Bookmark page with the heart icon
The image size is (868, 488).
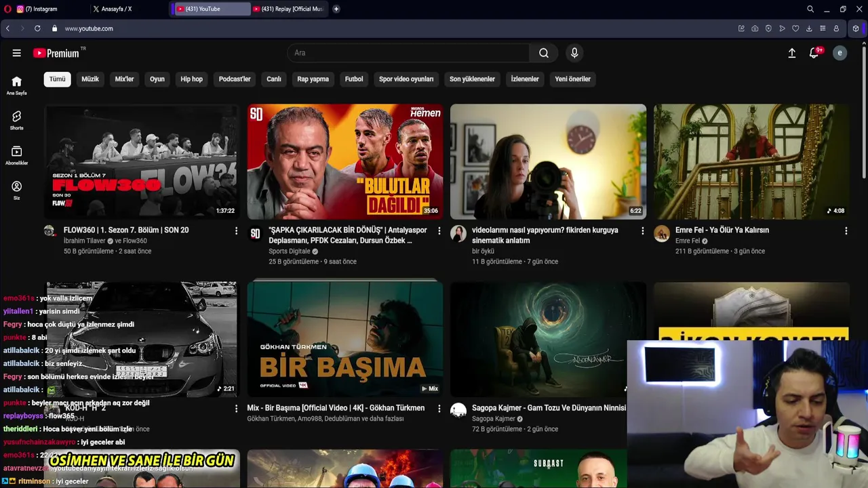795,28
